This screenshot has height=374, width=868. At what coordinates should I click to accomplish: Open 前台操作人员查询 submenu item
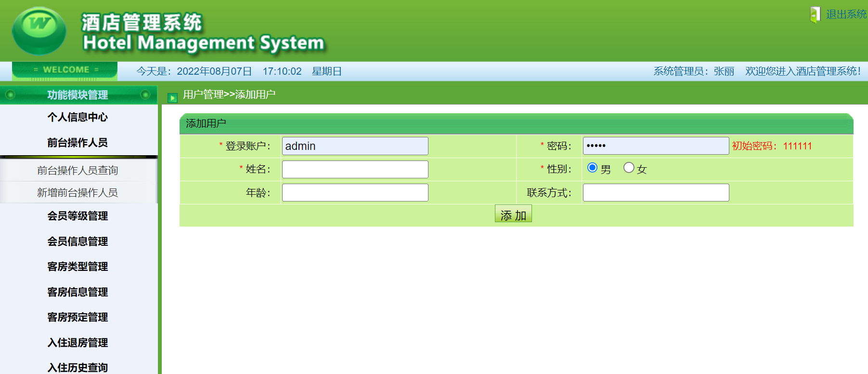click(78, 170)
